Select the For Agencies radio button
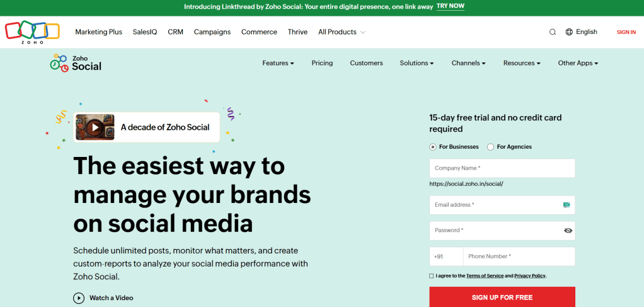Image resolution: width=644 pixels, height=307 pixels. click(490, 147)
